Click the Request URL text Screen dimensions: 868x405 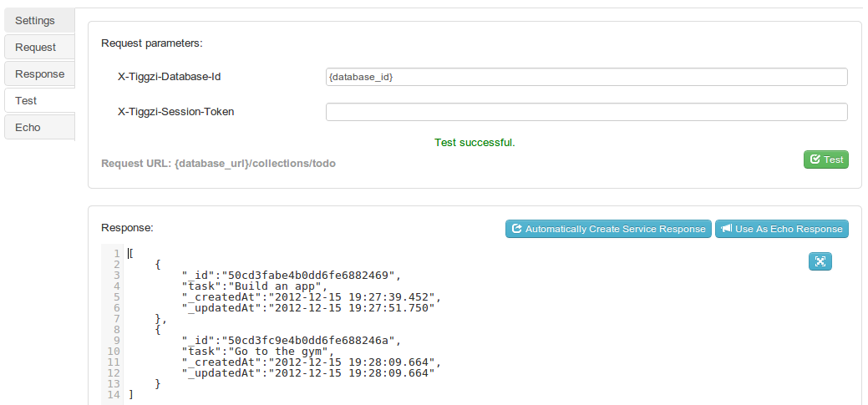(x=218, y=164)
